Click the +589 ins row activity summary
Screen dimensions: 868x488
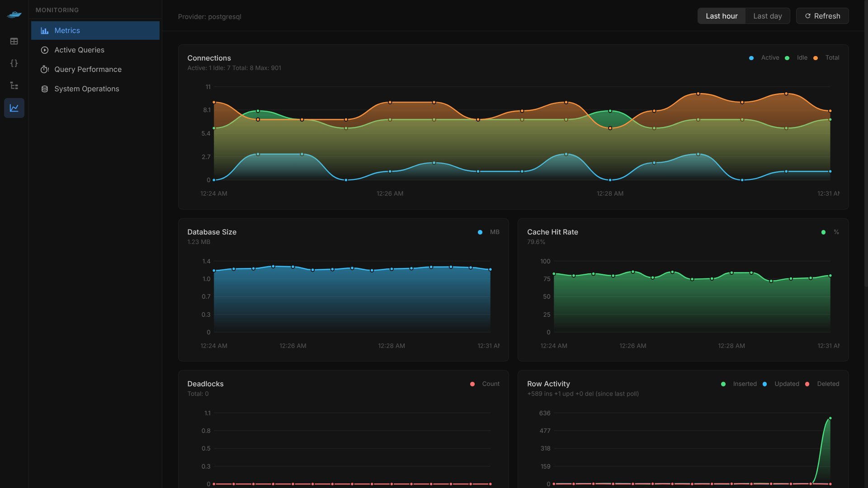(x=583, y=394)
